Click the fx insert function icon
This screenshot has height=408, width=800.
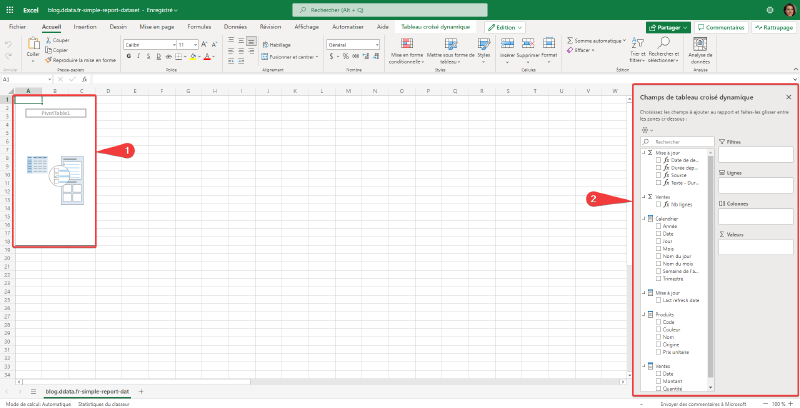(x=85, y=80)
